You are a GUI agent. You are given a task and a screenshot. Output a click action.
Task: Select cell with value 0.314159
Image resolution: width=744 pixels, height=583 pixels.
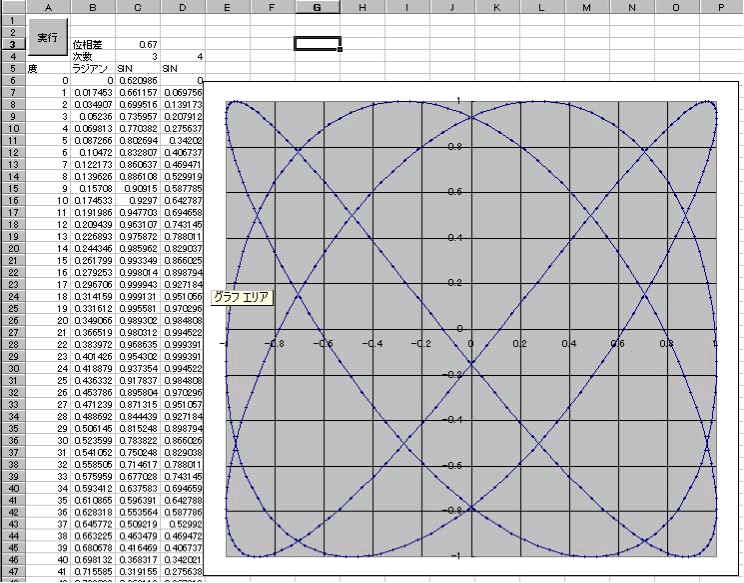pyautogui.click(x=93, y=296)
